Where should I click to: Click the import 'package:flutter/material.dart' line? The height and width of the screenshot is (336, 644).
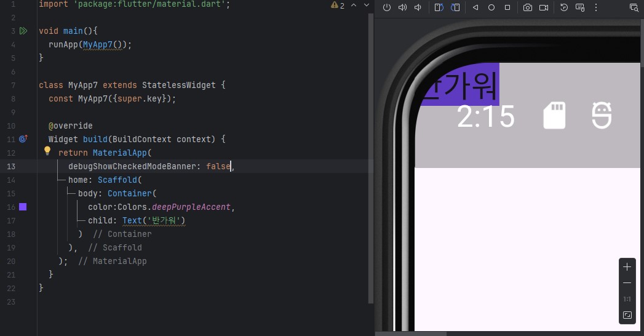coord(134,4)
